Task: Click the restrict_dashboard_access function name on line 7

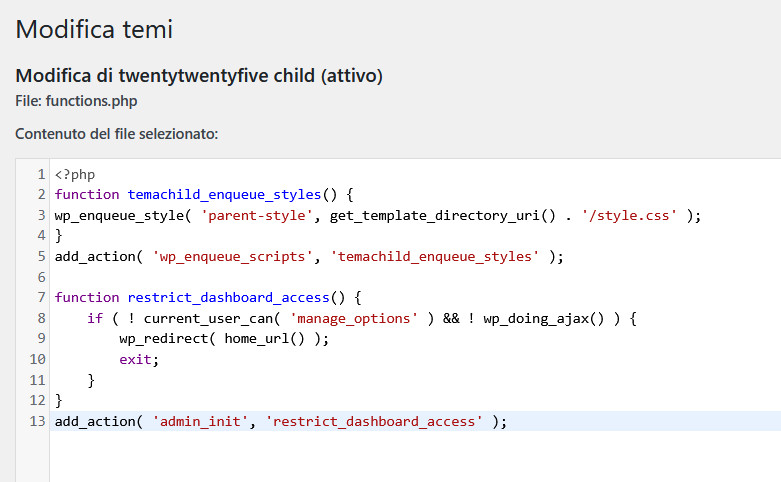Action: point(228,298)
